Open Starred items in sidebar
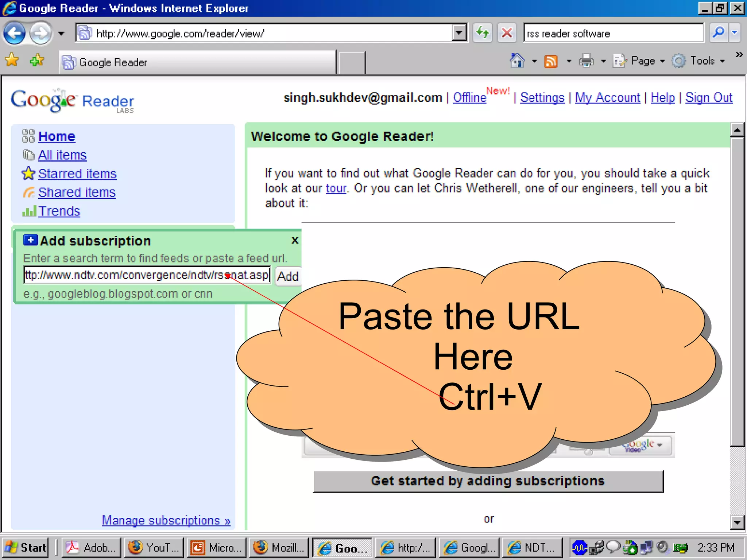This screenshot has width=747, height=560. pos(77,174)
